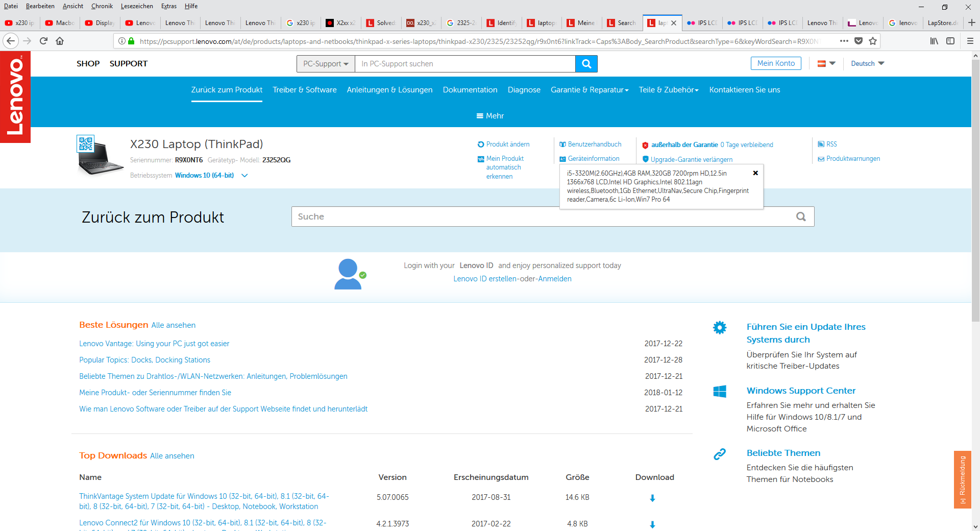The width and height of the screenshot is (980, 531).
Task: Open the Windows Support Center link
Action: 801,391
